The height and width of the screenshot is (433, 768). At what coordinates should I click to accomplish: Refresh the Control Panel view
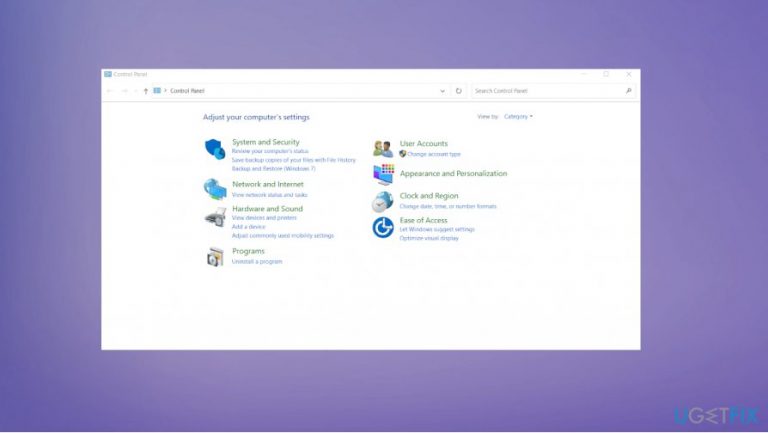pos(458,91)
